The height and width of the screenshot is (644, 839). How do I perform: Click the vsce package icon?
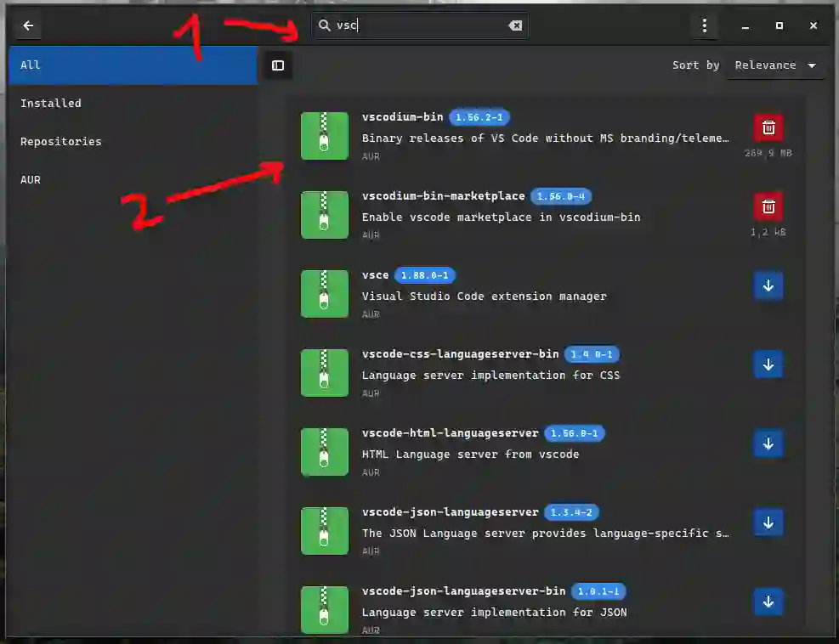point(324,294)
